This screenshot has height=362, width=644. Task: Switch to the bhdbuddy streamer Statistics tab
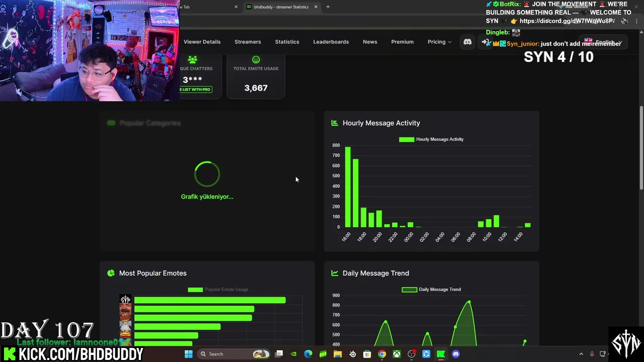pyautogui.click(x=281, y=7)
